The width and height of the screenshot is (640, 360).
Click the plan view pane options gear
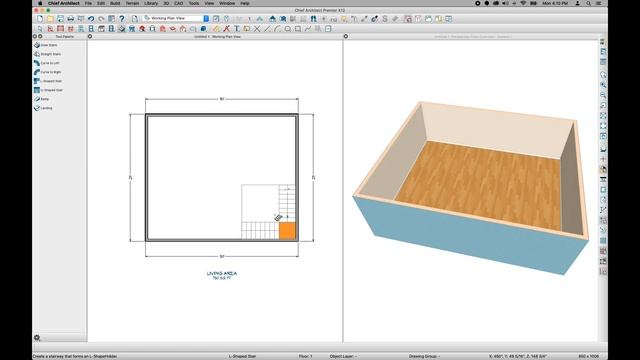(x=90, y=36)
